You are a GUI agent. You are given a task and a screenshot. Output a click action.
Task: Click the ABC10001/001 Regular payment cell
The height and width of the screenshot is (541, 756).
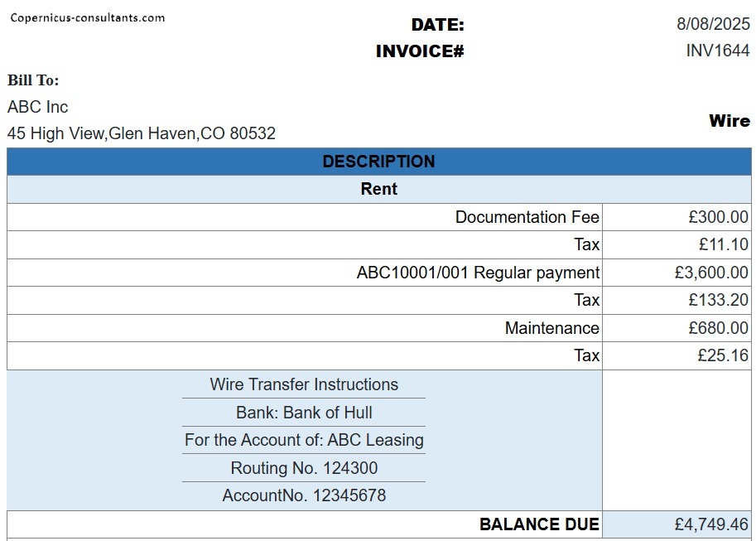tap(478, 273)
